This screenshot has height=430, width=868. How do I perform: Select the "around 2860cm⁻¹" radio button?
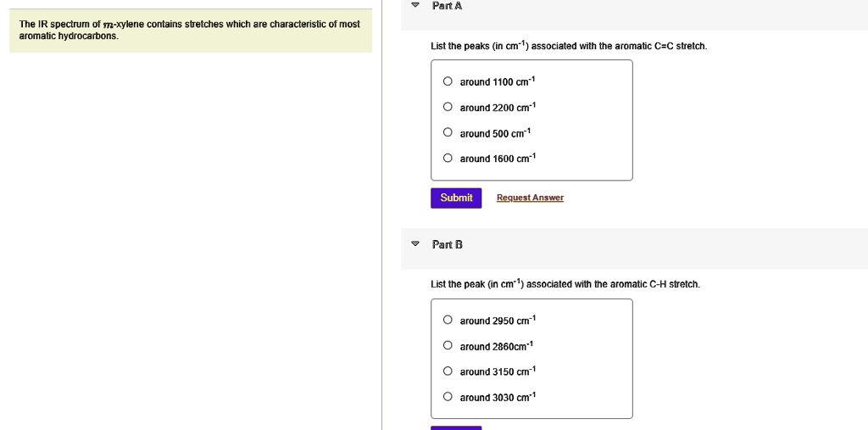tap(448, 346)
